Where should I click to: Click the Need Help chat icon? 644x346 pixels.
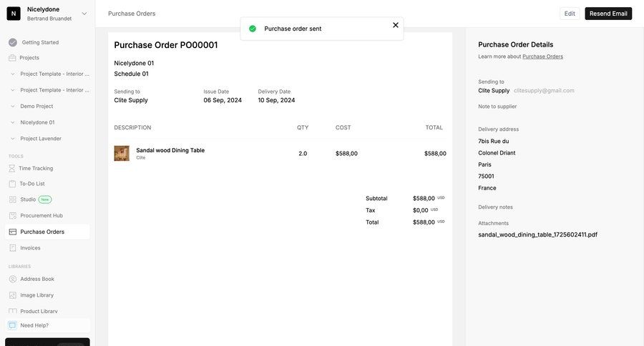(12, 325)
